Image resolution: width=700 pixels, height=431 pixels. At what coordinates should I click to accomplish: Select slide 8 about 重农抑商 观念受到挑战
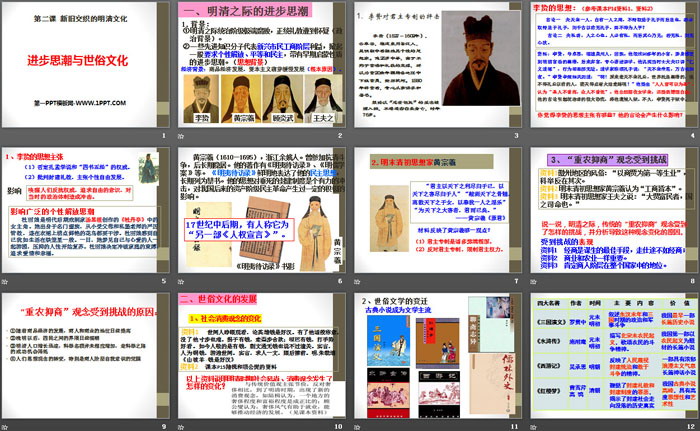612,214
